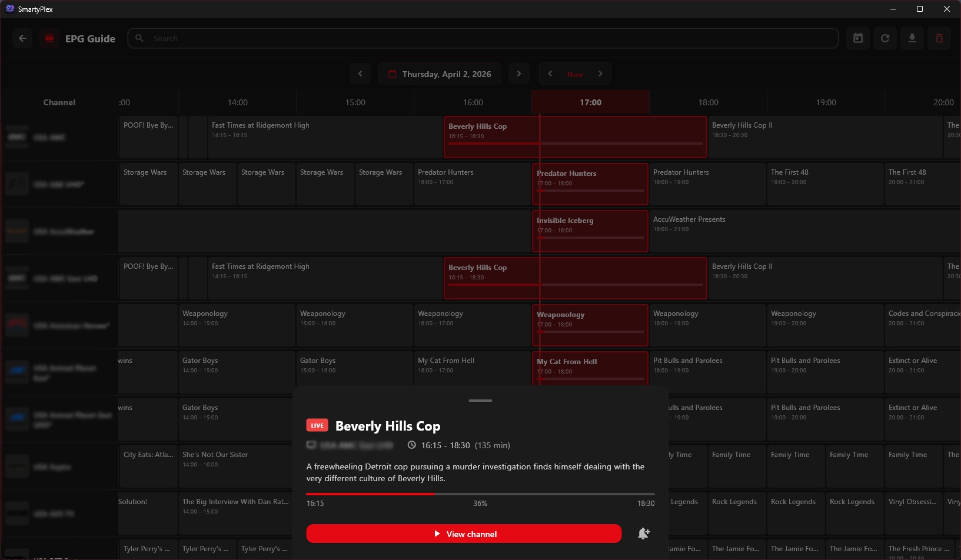
Task: Go to previous day with left chevron
Action: click(x=360, y=74)
